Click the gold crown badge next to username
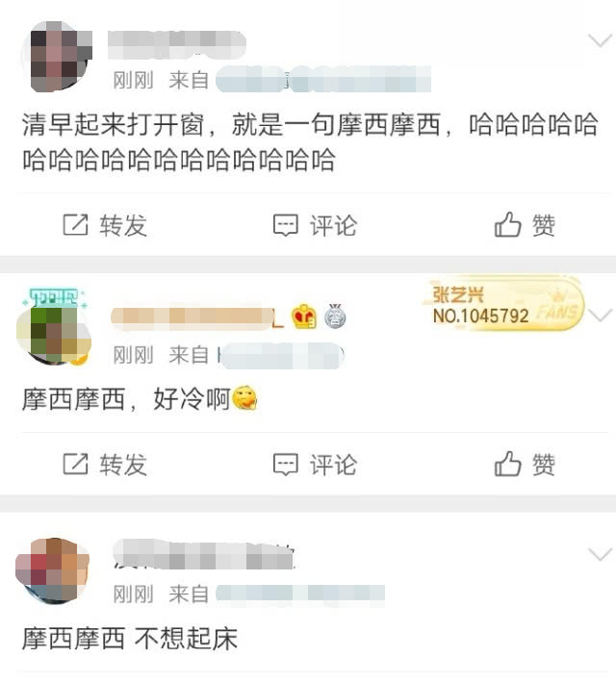This screenshot has width=616, height=683. click(304, 316)
